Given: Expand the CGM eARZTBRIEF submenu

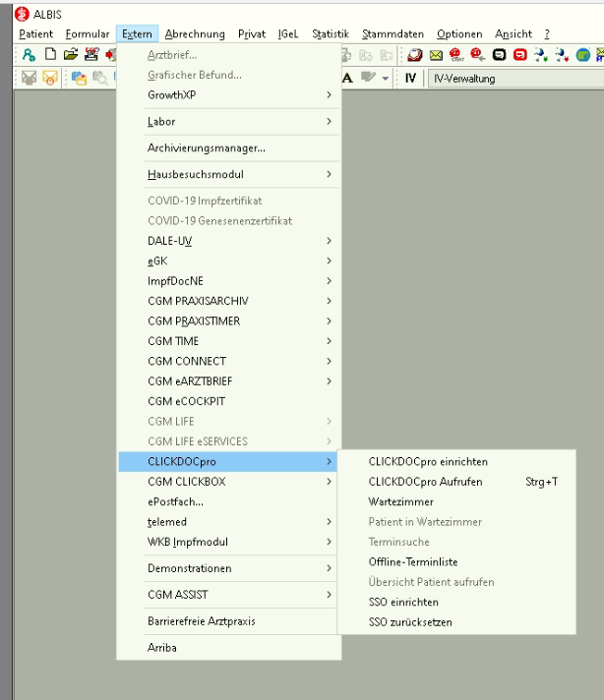Looking at the screenshot, I should [229, 381].
